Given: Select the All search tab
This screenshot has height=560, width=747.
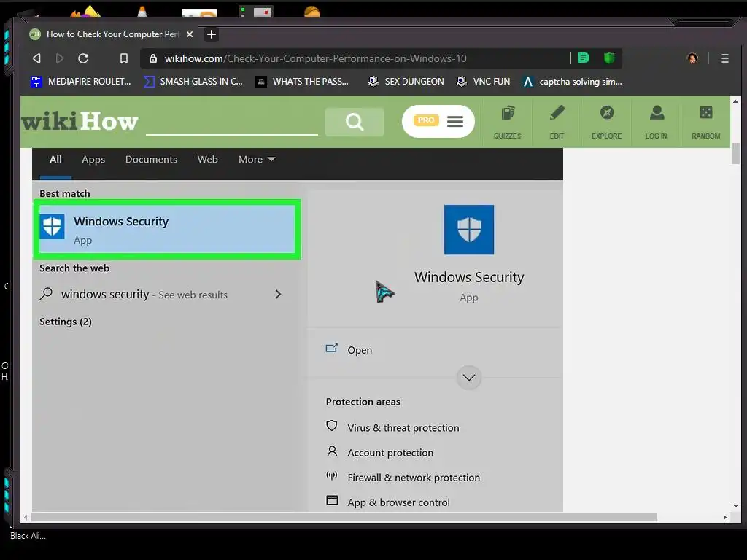Looking at the screenshot, I should [x=55, y=160].
